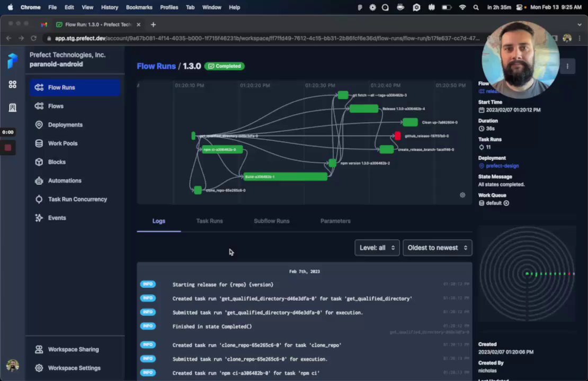
Task: Open the History menu in menu bar
Action: pos(110,7)
